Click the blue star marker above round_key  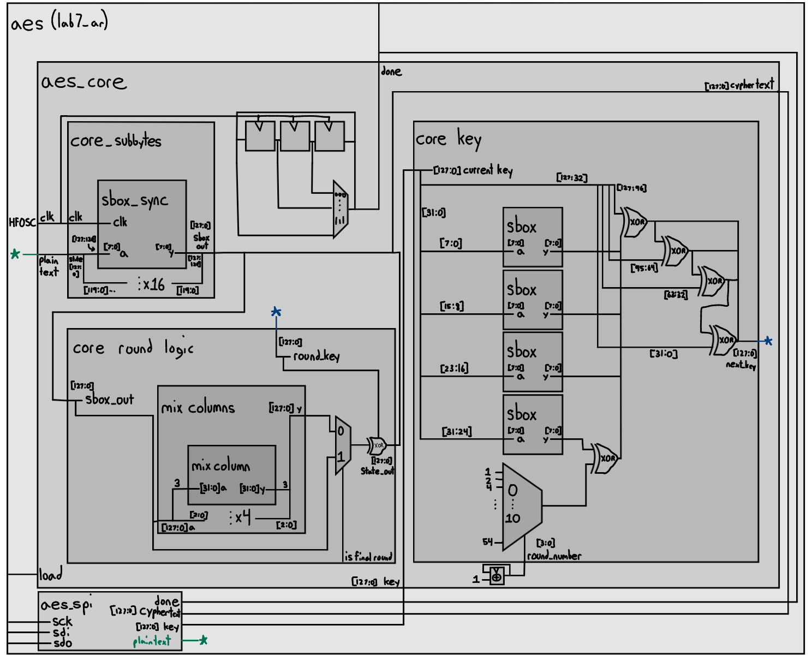276,312
